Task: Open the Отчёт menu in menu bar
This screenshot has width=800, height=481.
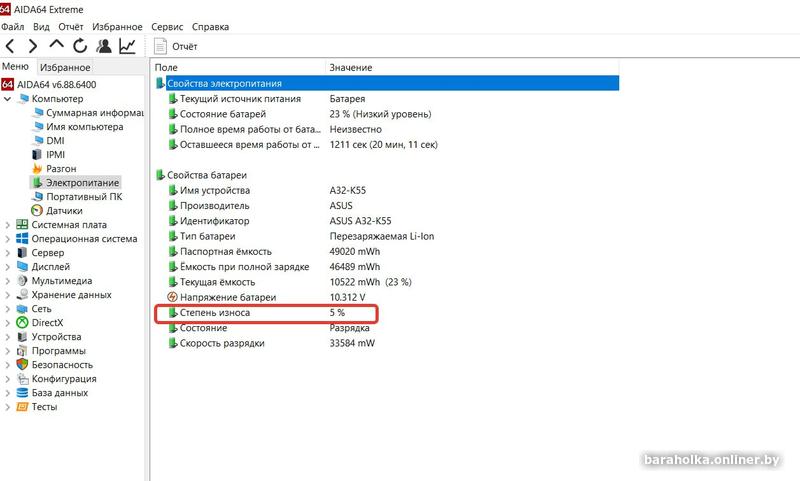Action: [70, 27]
